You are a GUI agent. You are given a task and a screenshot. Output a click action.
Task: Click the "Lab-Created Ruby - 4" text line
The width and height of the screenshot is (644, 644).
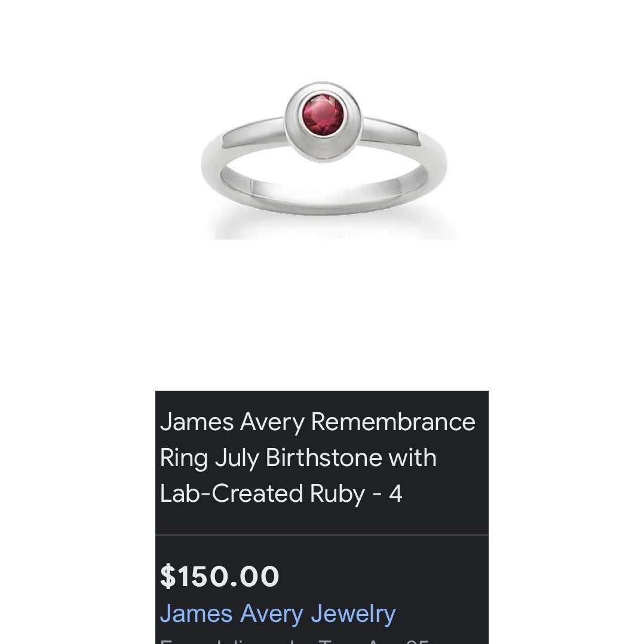pyautogui.click(x=281, y=493)
